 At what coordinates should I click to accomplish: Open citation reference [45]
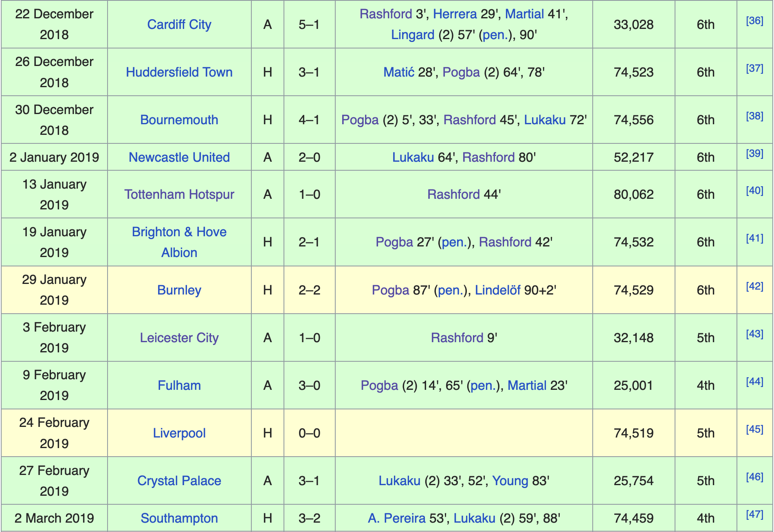pos(754,429)
